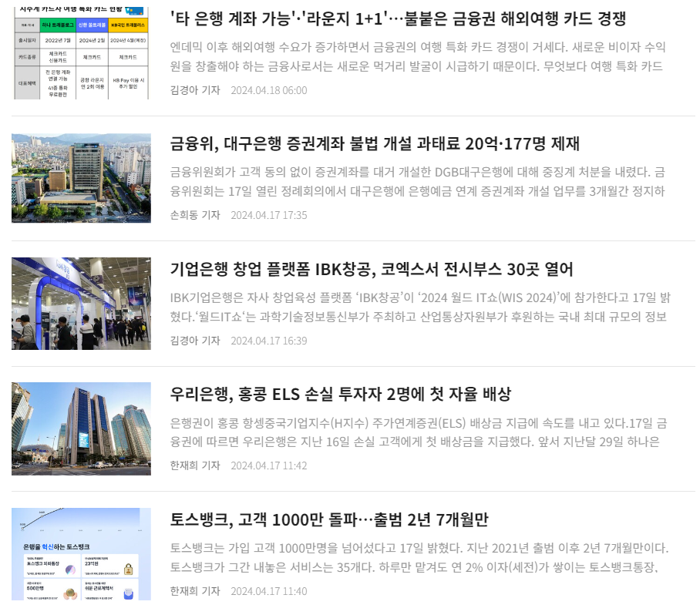Click reporter name 손희동 기자

click(195, 215)
